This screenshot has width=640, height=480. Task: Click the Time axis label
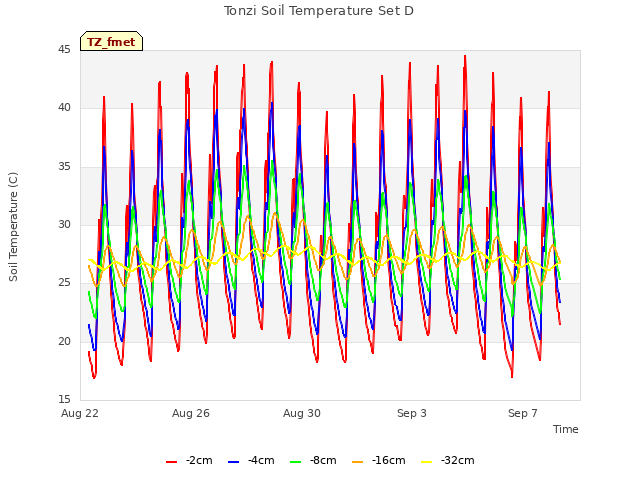click(x=566, y=429)
